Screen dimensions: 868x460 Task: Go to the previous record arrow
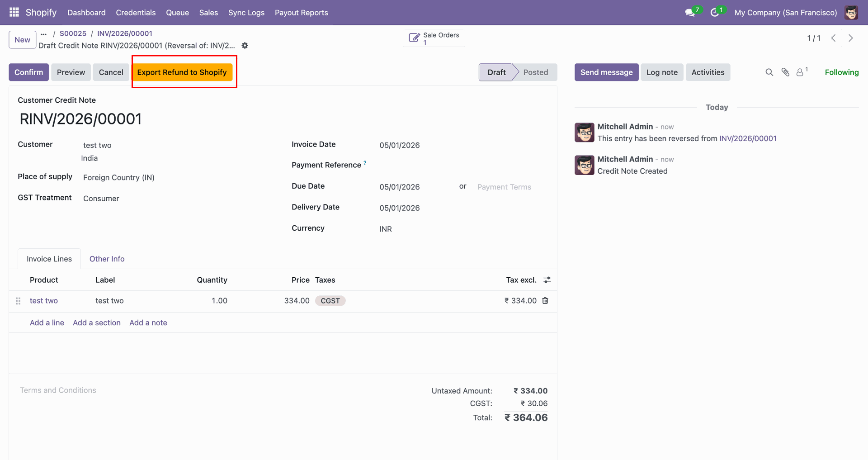click(833, 38)
